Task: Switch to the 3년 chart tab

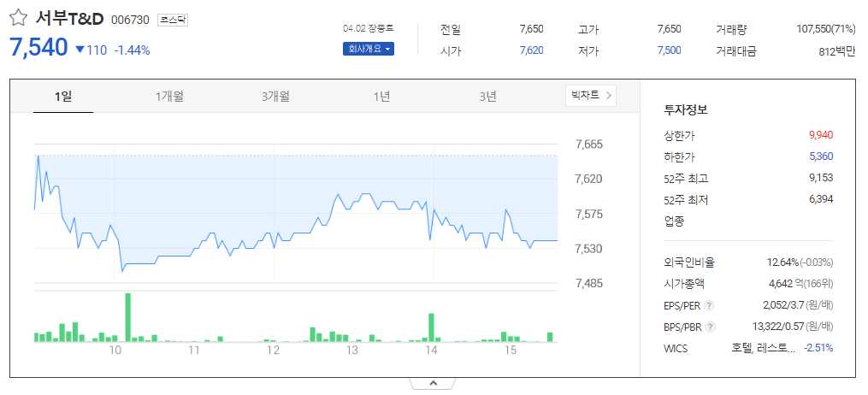Action: click(488, 97)
